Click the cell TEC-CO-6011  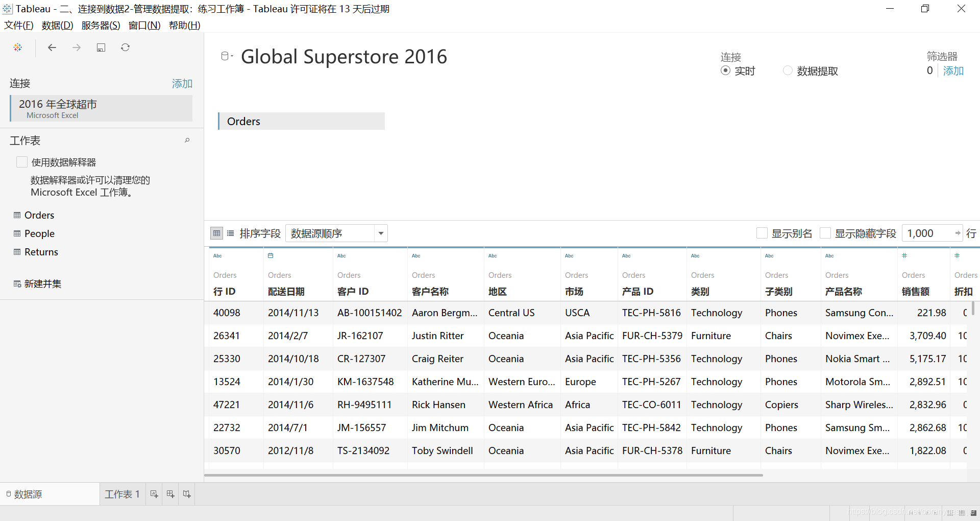click(651, 405)
